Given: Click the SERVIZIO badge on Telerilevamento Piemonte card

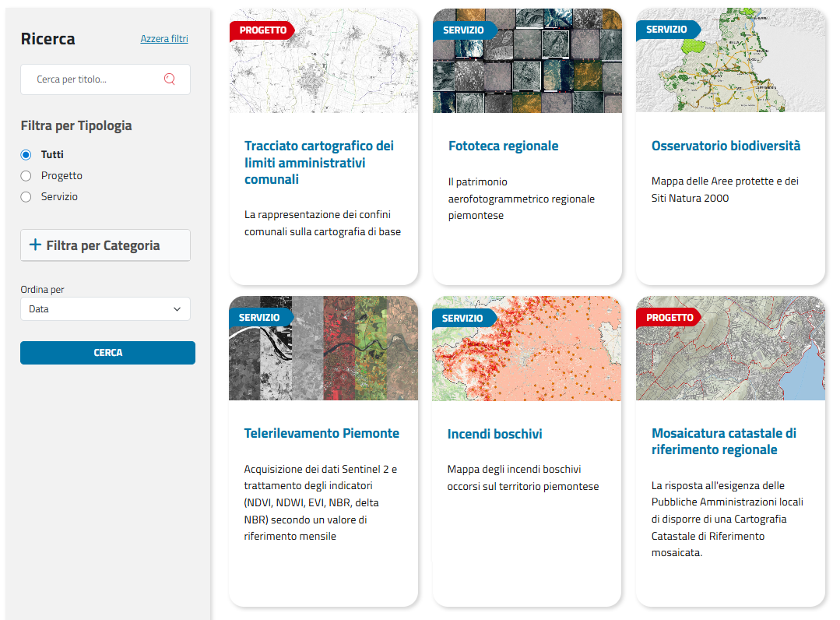Looking at the screenshot, I should tap(260, 318).
